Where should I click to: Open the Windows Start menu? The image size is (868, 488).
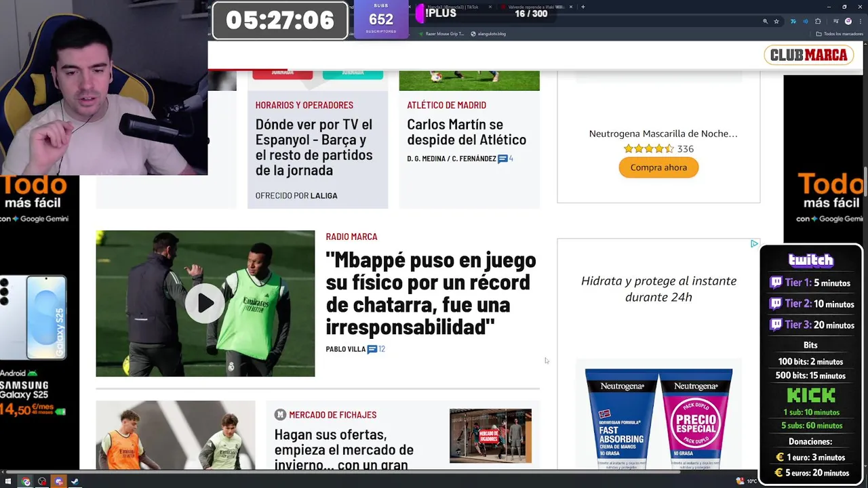tap(8, 482)
